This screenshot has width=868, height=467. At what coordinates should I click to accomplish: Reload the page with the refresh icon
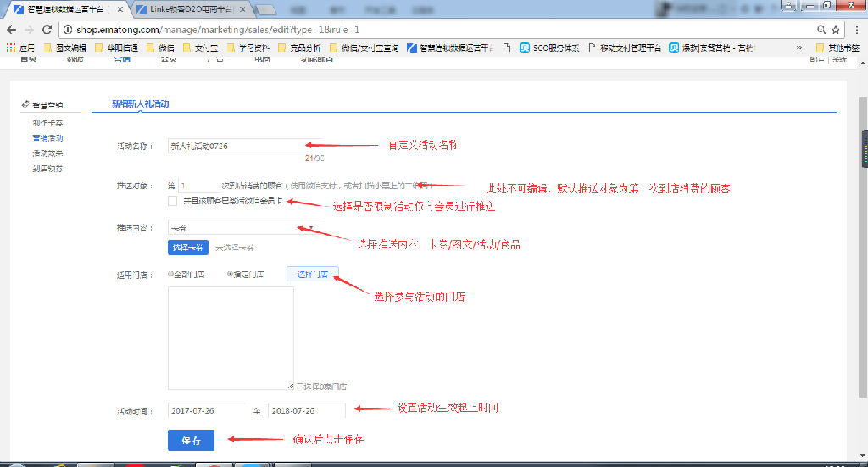[47, 30]
